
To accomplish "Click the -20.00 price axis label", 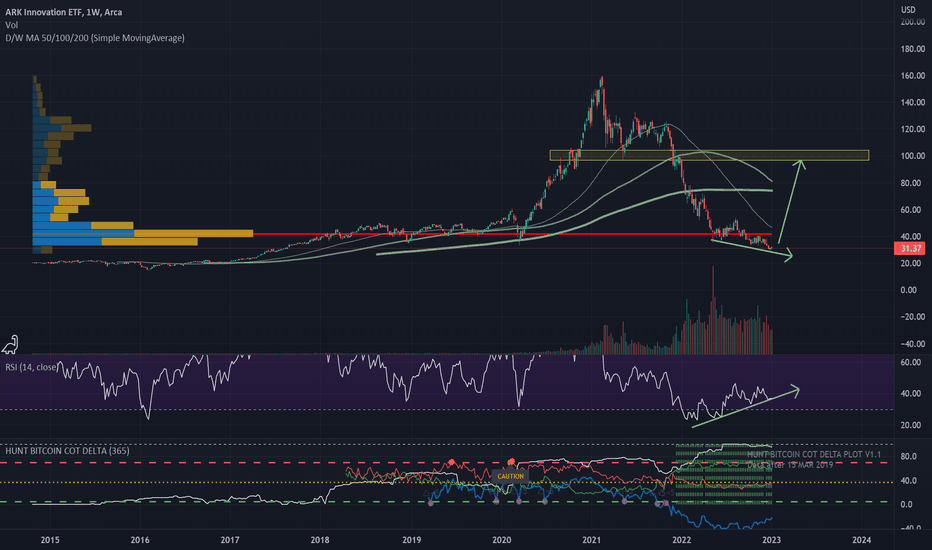I will [912, 317].
